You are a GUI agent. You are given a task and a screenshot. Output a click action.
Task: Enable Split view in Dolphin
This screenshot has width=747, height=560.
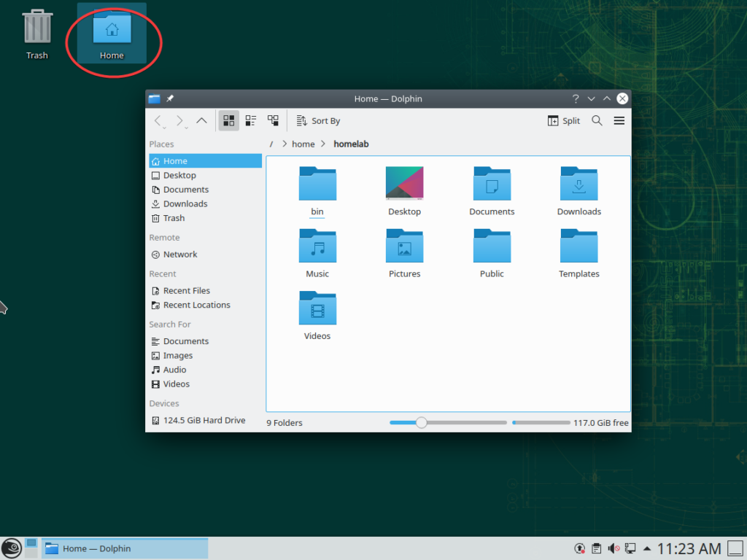coord(563,120)
